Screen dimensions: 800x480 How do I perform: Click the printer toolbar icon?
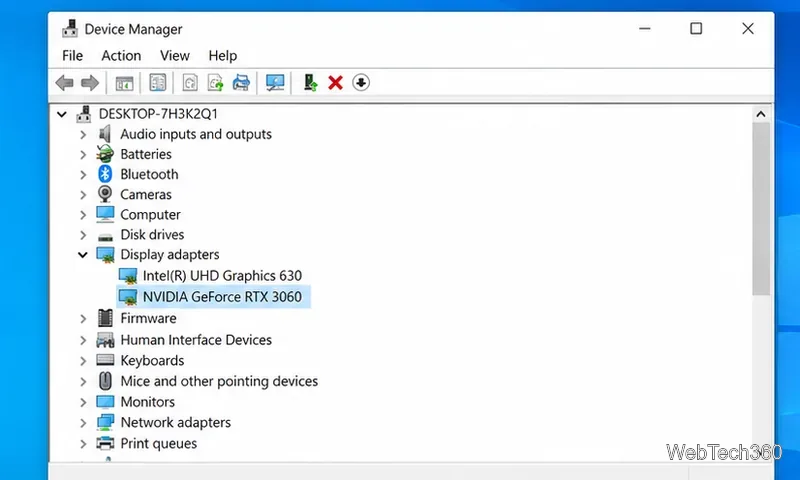point(241,83)
